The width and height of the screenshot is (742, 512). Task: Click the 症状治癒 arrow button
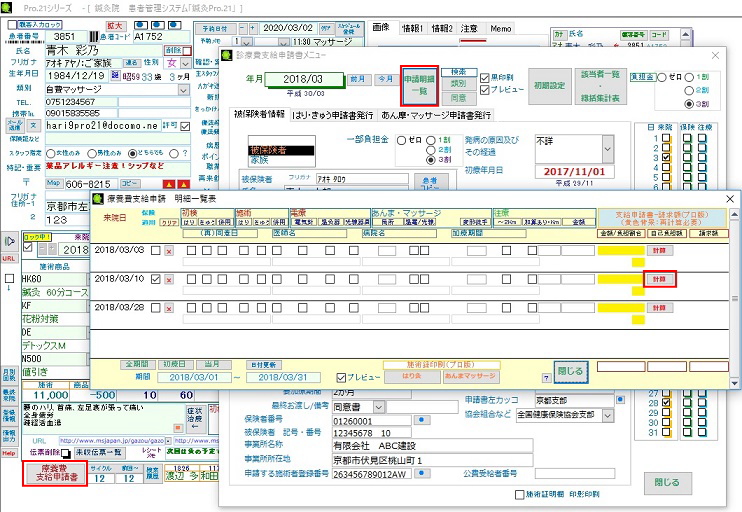coord(194,419)
